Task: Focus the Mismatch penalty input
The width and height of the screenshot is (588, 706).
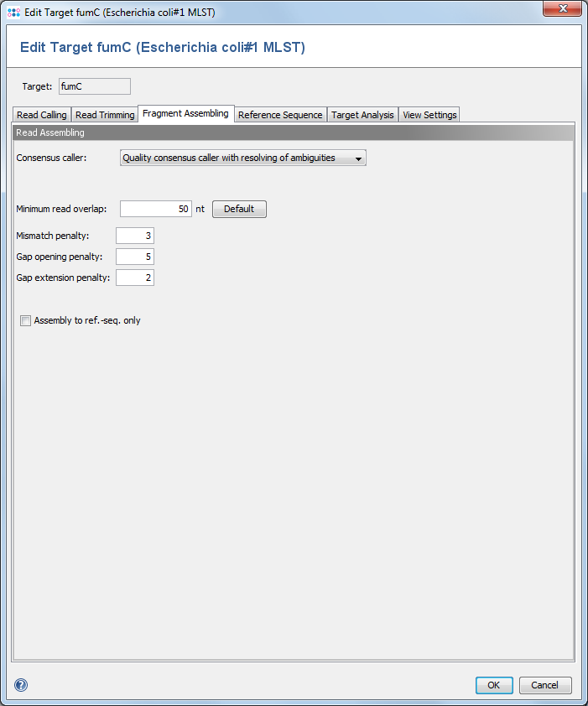Action: point(135,236)
